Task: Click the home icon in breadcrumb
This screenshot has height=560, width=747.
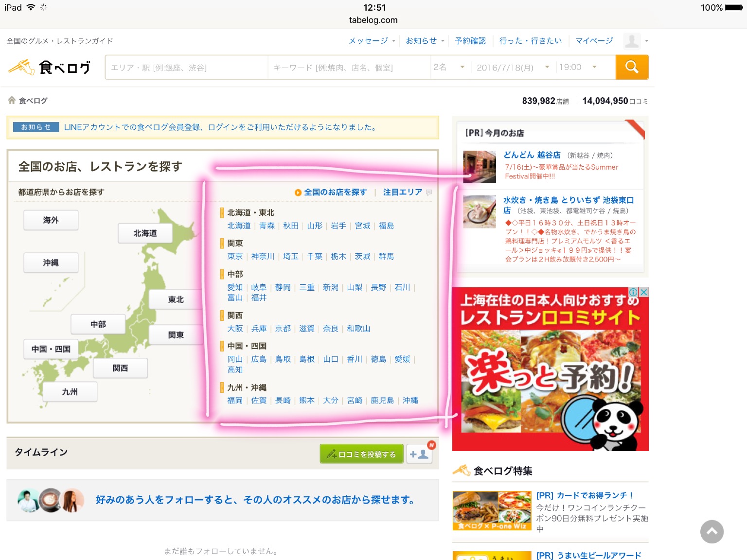Action: 12,100
